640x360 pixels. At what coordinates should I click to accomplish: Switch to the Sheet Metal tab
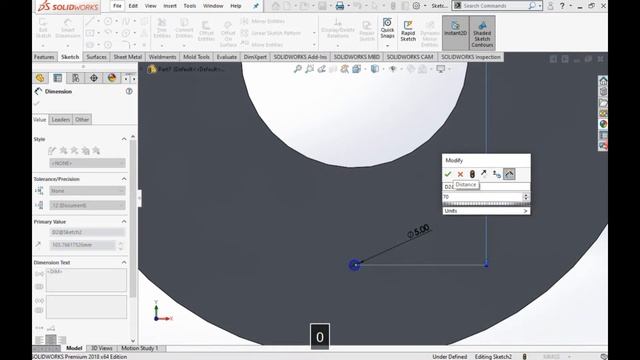pyautogui.click(x=127, y=57)
